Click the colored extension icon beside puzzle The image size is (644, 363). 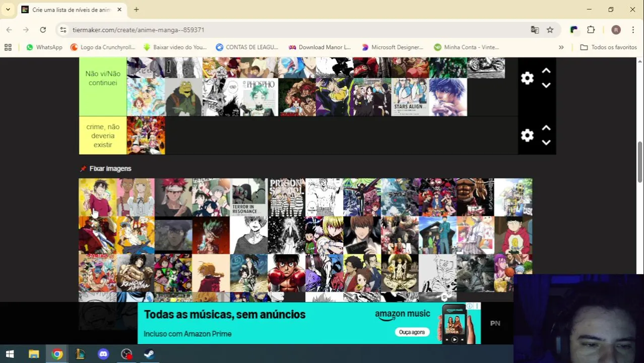573,30
